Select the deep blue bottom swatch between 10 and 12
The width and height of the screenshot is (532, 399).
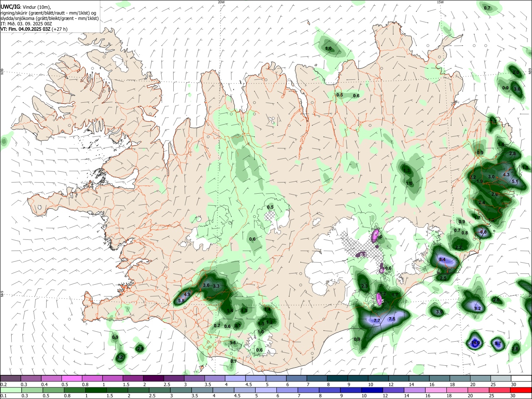(372, 390)
